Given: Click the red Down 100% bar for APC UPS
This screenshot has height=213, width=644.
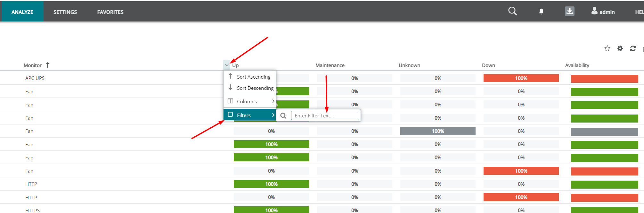Looking at the screenshot, I should 521,78.
